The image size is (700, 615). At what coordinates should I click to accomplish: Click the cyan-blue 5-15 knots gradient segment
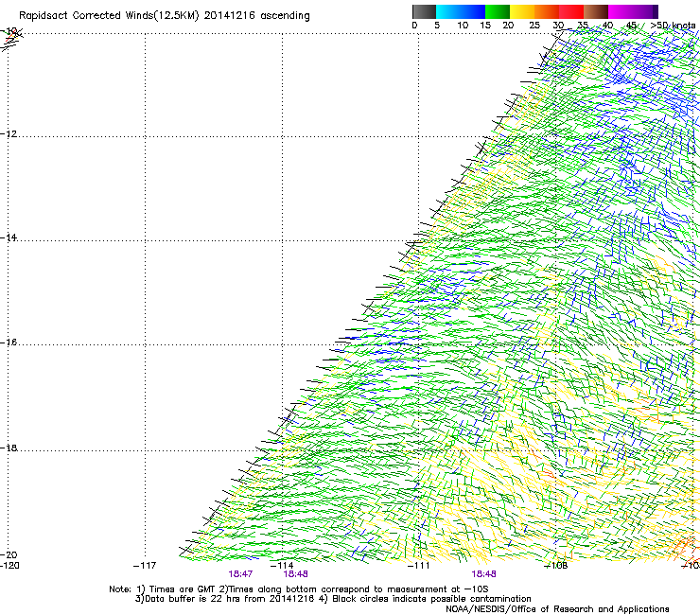(461, 11)
